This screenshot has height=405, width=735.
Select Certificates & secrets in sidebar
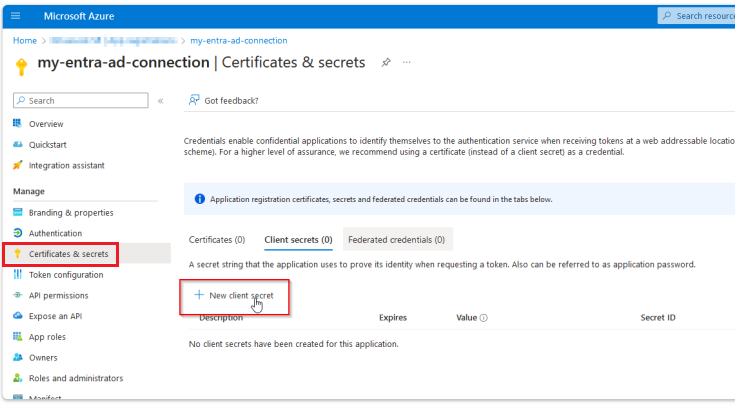68,254
